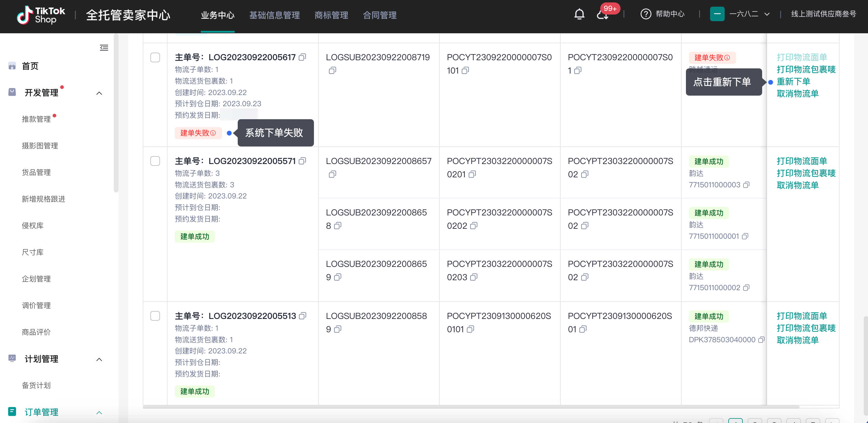This screenshot has width=868, height=423.
Task: Copy tracking number 7715011000001
Action: pos(745,236)
